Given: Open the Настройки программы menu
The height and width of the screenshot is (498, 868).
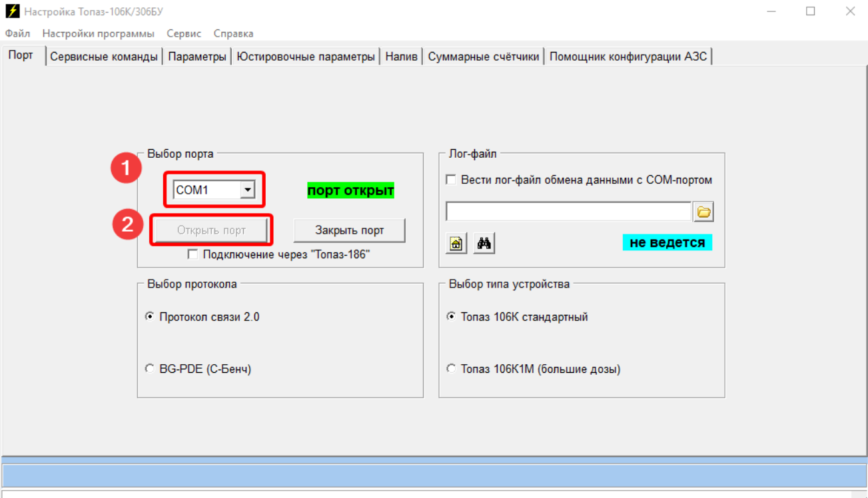Looking at the screenshot, I should click(98, 33).
